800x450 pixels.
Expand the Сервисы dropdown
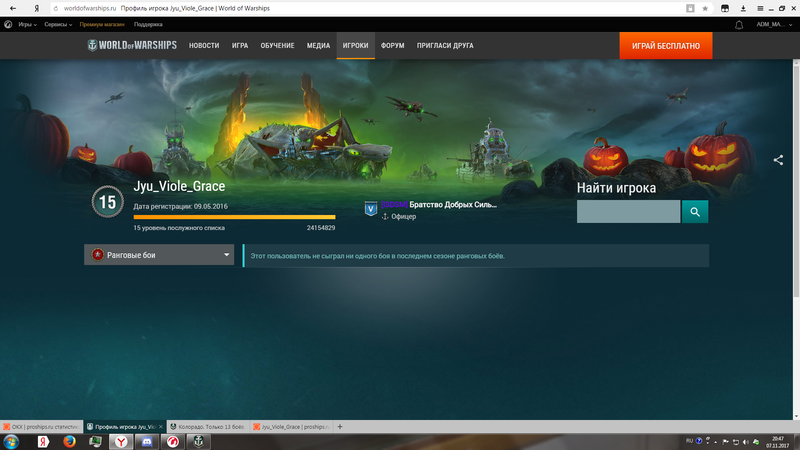(58, 24)
